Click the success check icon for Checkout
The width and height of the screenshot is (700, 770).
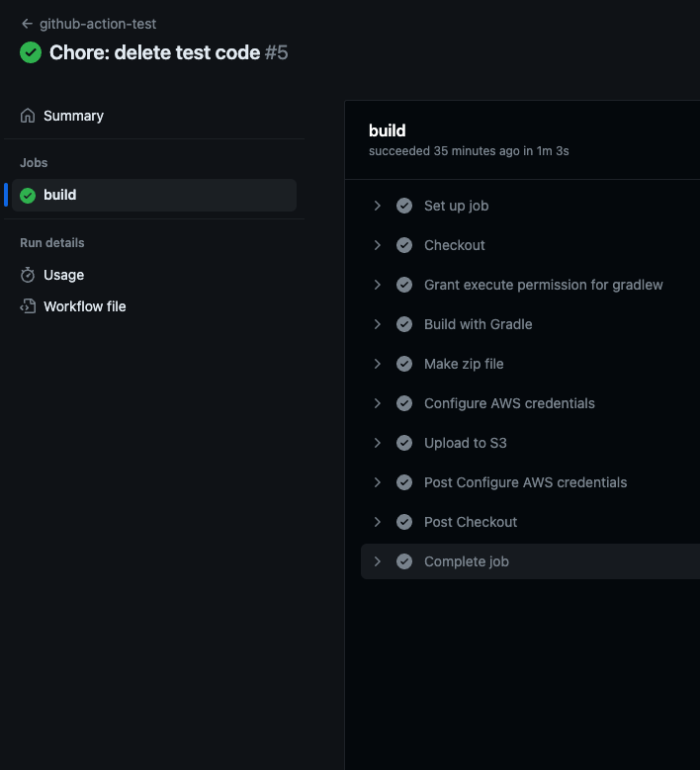404,245
